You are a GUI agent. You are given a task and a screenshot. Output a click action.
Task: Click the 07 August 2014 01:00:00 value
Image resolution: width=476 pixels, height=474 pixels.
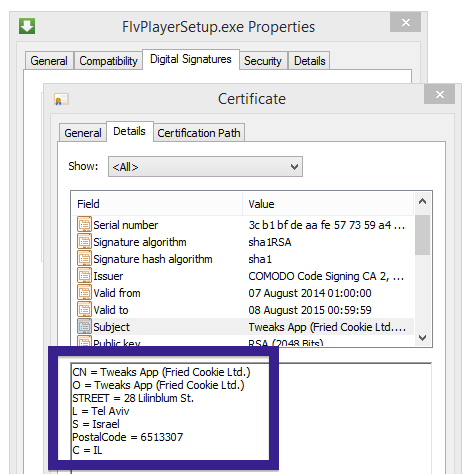tap(310, 293)
